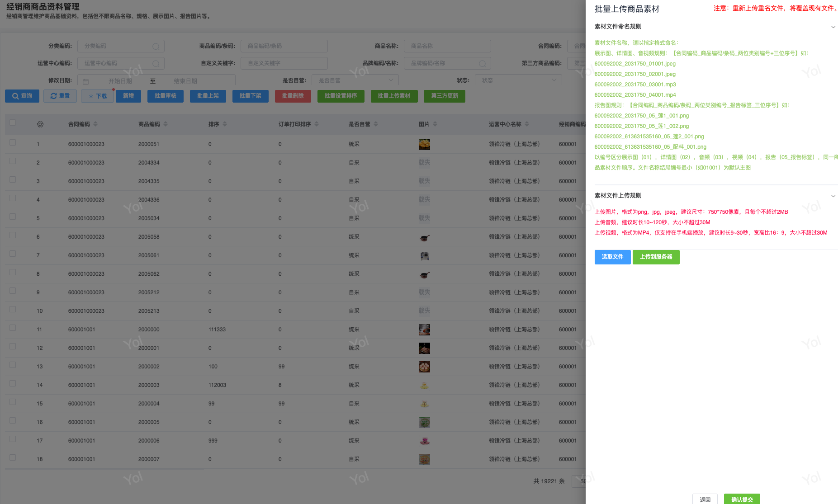Select the checkbox for row 2004335
The image size is (838, 504).
pos(13,179)
